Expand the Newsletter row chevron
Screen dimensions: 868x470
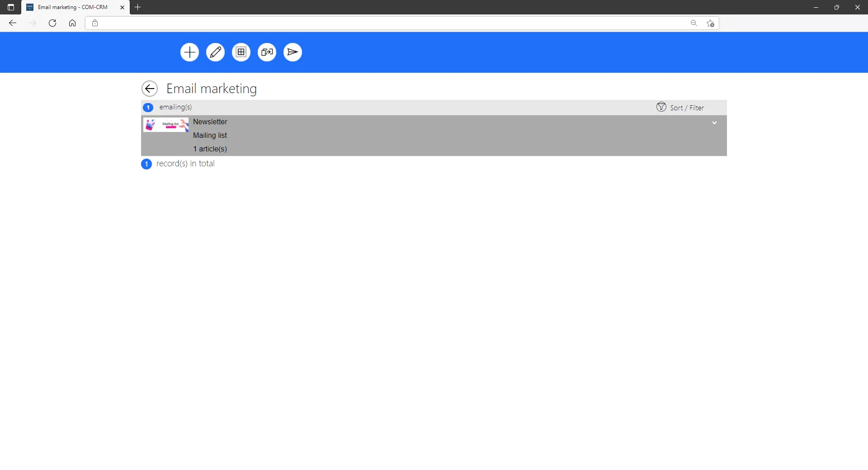pyautogui.click(x=714, y=122)
